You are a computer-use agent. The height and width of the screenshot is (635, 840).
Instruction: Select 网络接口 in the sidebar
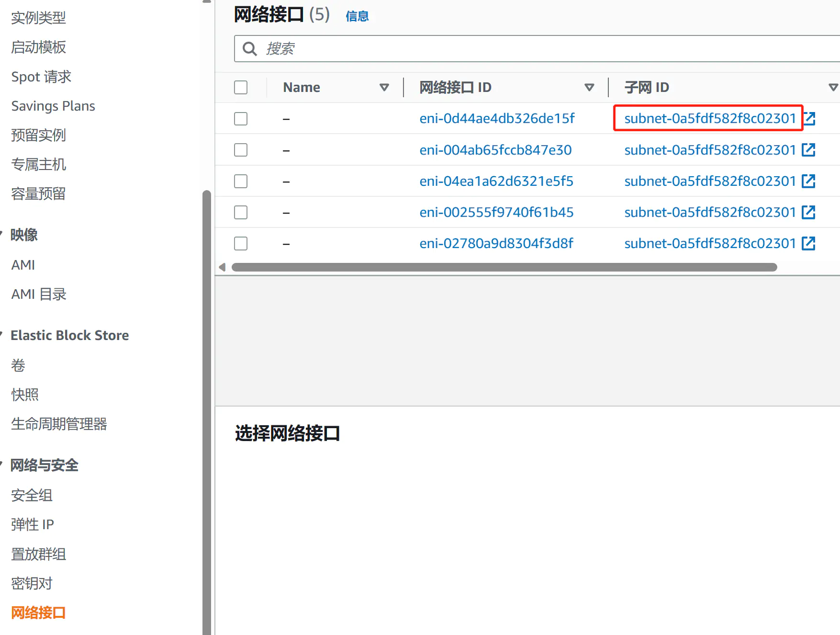click(x=38, y=612)
